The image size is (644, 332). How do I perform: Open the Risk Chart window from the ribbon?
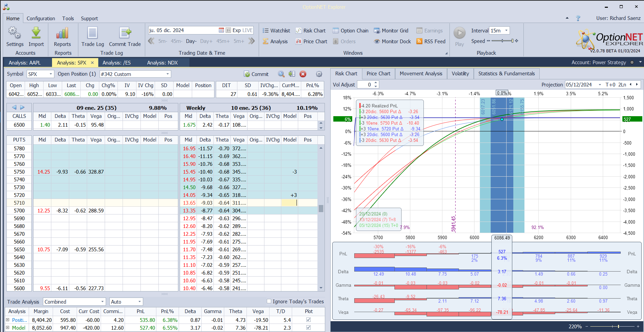click(311, 31)
